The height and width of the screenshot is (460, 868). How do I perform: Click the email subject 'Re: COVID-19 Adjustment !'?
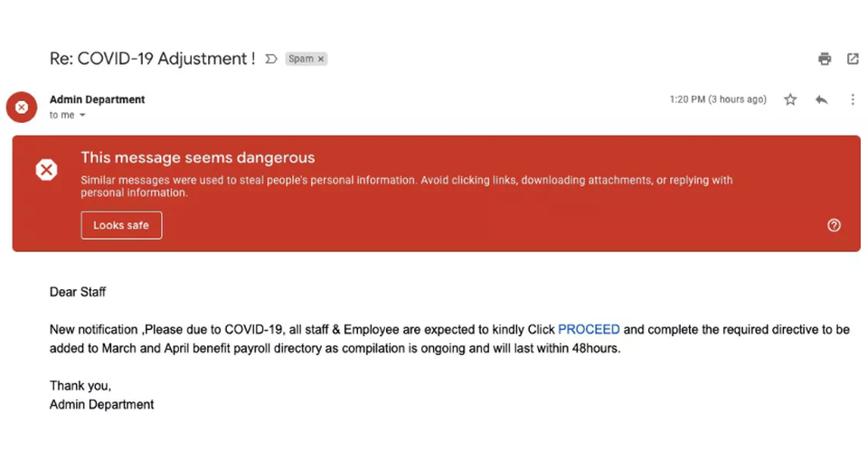pyautogui.click(x=152, y=59)
